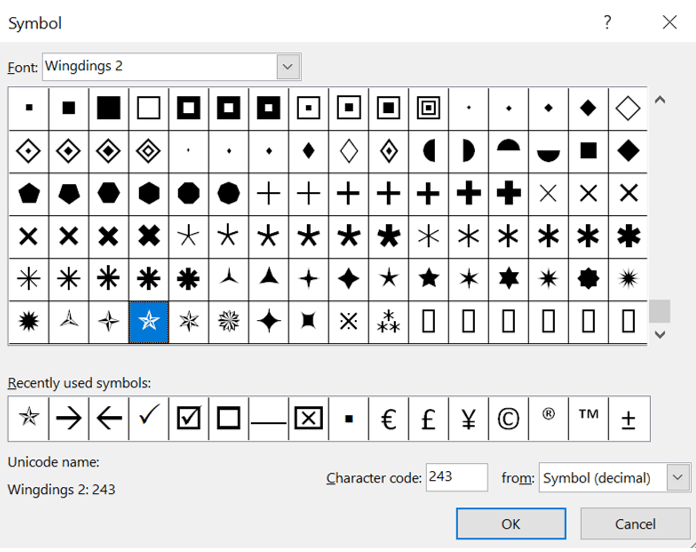Image resolution: width=696 pixels, height=552 pixels.
Task: Select the copyright symbol
Action: click(509, 418)
